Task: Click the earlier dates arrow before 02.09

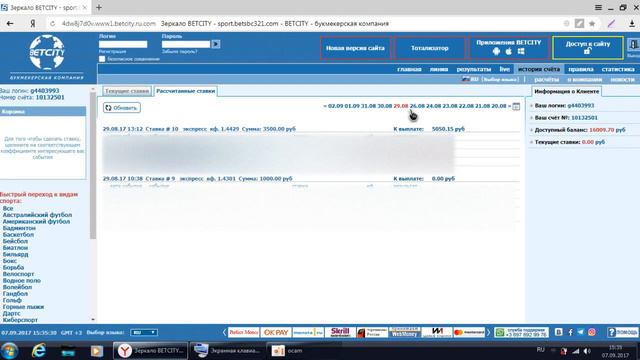Action: (325, 106)
